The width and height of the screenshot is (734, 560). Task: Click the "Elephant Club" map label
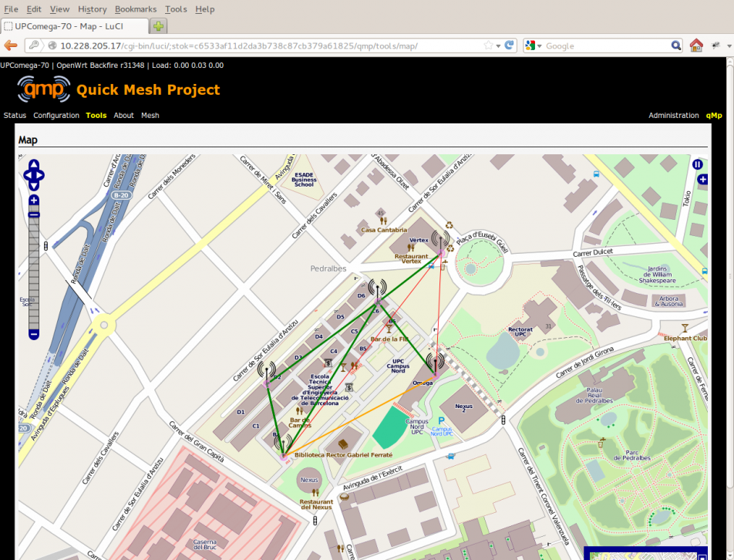tap(685, 338)
